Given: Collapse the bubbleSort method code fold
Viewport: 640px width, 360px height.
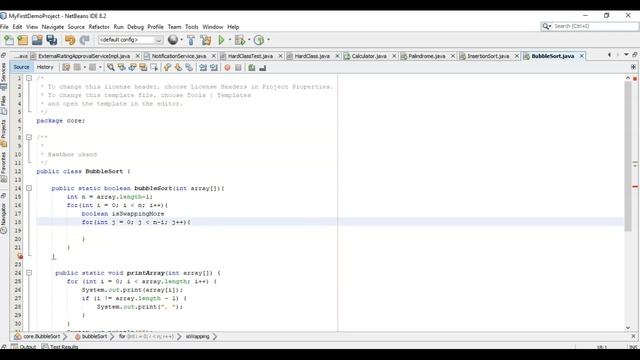Looking at the screenshot, I should coord(29,188).
